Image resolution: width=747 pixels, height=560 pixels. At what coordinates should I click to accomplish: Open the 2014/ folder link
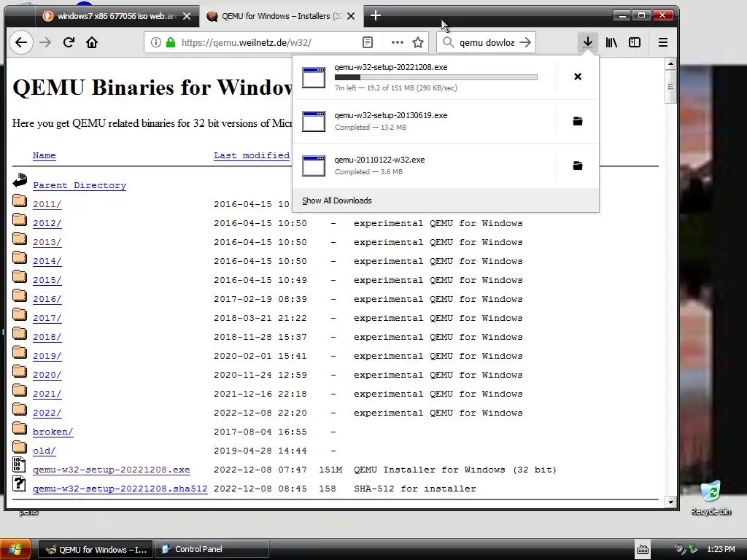tap(47, 262)
